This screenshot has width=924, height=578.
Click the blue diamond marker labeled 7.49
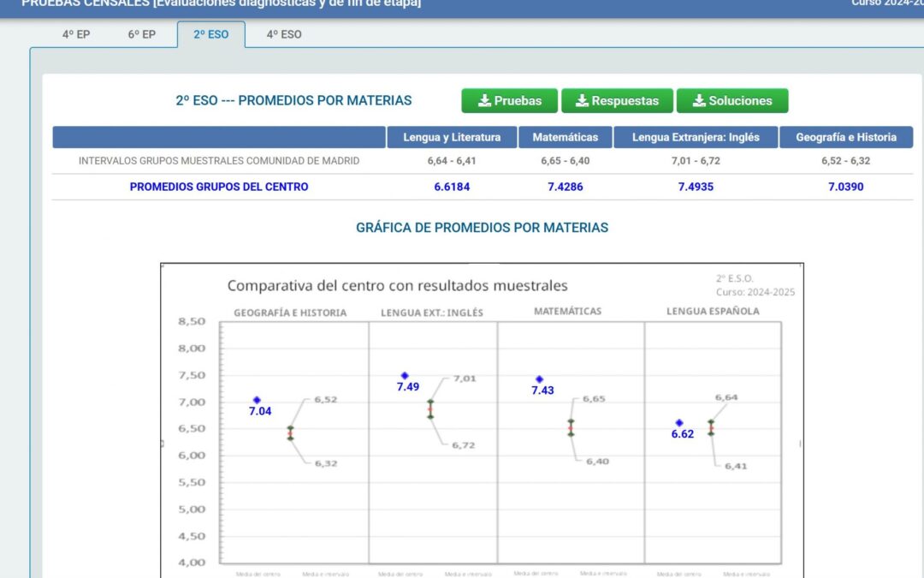pyautogui.click(x=405, y=376)
